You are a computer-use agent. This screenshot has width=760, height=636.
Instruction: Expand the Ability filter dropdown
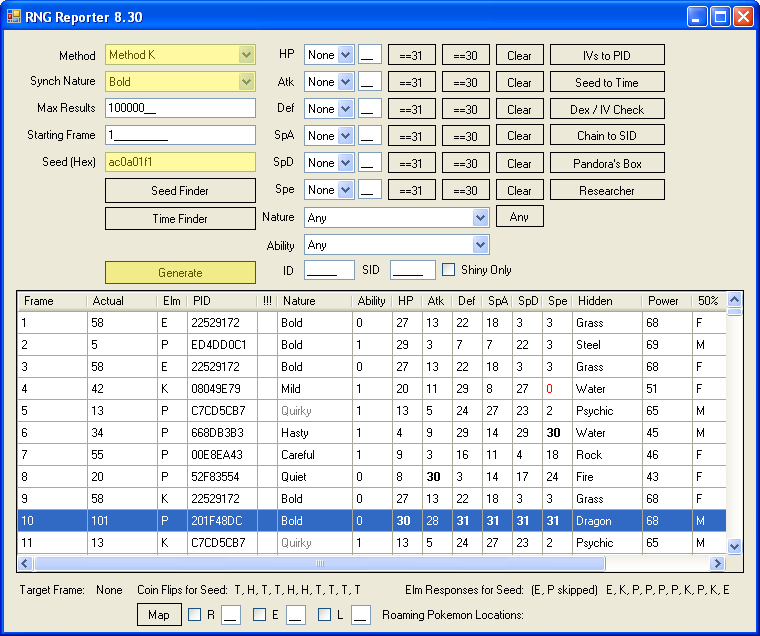click(x=480, y=245)
